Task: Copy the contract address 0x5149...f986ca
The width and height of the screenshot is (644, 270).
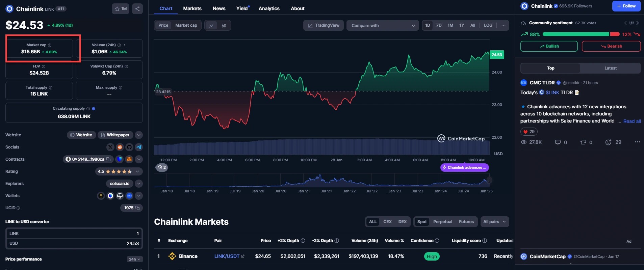Action: (108, 159)
